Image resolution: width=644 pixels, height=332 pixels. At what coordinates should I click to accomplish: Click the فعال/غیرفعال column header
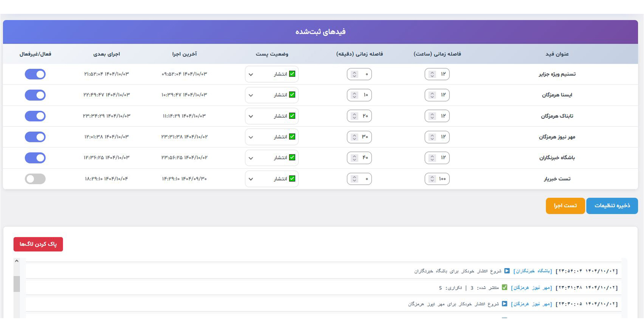[35, 54]
